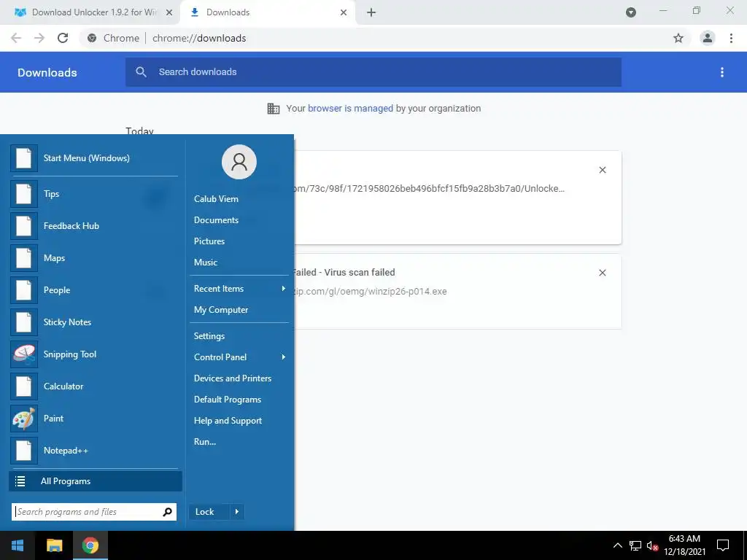Viewport: 747px width, 560px height.
Task: Bookmark this page with star icon
Action: 678,38
